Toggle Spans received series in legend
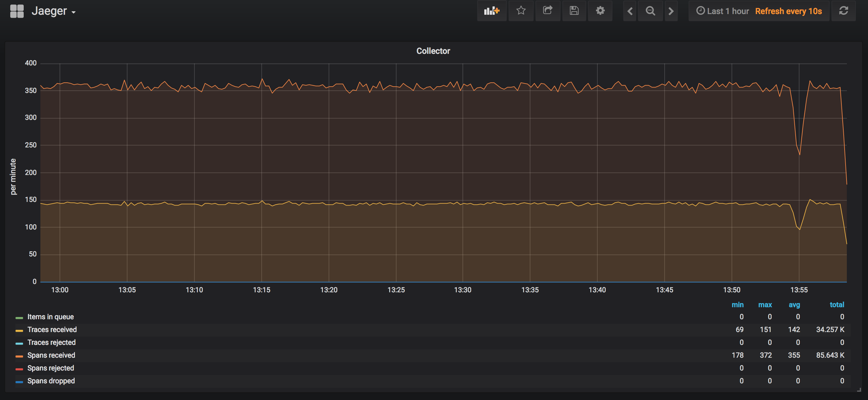This screenshot has width=868, height=400. 51,355
